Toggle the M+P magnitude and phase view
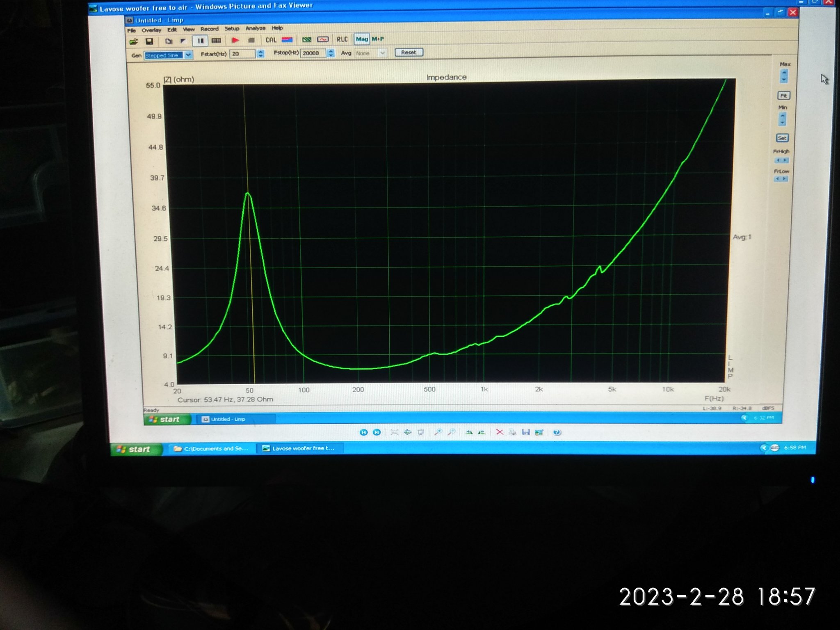Image resolution: width=840 pixels, height=630 pixels. tap(378, 39)
